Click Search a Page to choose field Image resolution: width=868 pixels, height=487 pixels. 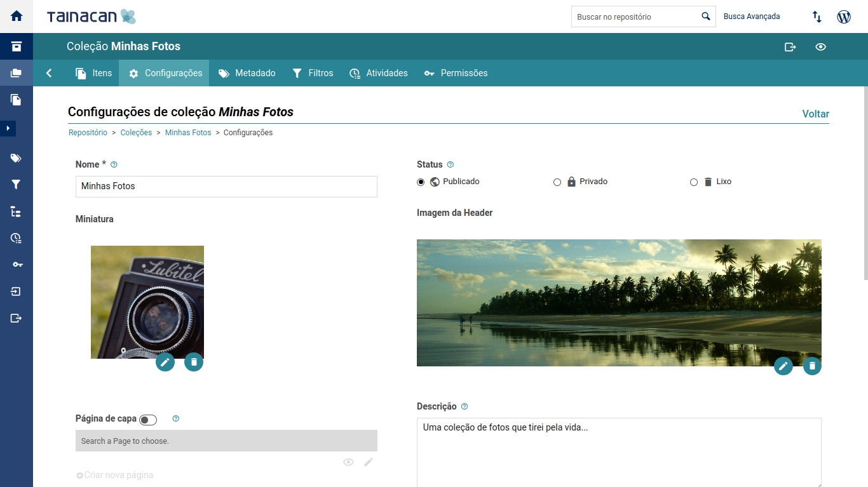tap(226, 441)
